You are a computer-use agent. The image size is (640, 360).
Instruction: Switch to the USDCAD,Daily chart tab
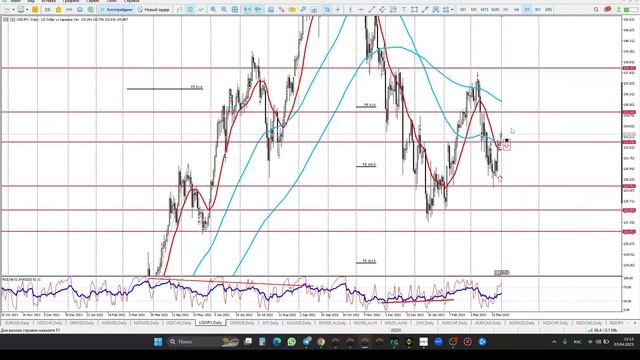point(179,323)
